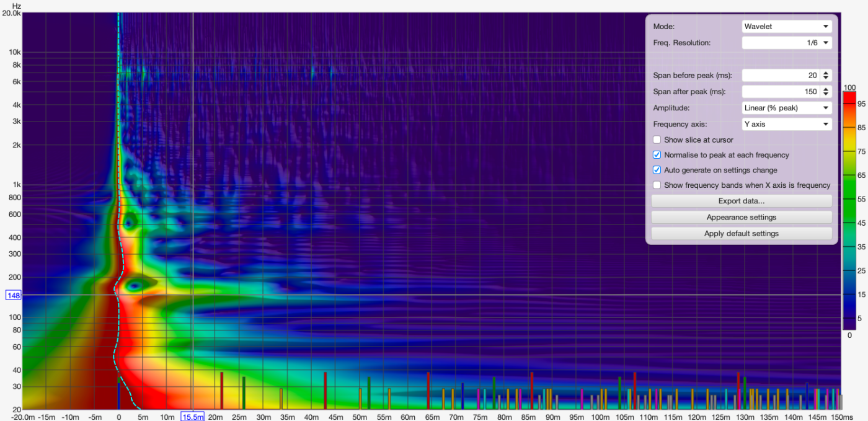Viewport: 868px width, 421px height.
Task: Expand the Freq. Resolution dropdown
Action: [x=786, y=43]
